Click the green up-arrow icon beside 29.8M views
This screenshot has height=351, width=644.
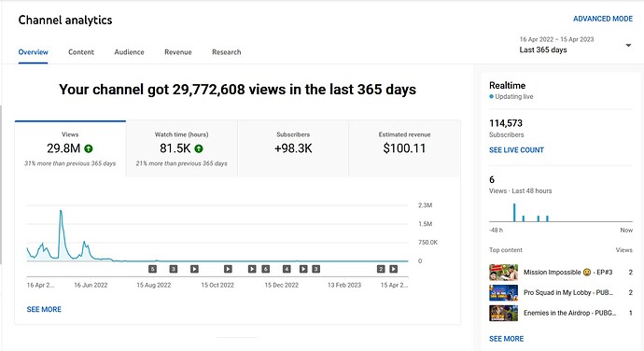tap(89, 148)
